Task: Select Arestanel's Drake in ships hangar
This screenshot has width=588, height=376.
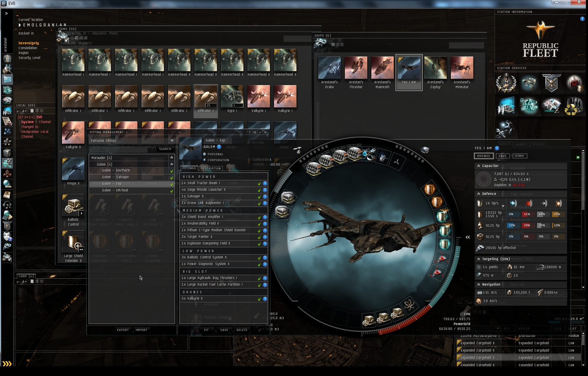Action: 330,73
